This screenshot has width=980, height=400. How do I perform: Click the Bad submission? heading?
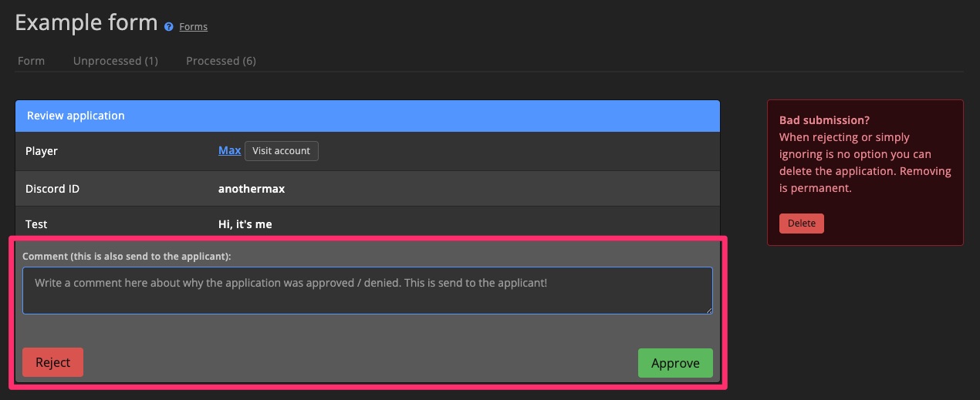(824, 120)
